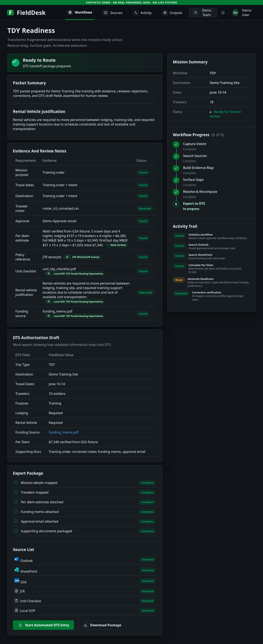263x644 pixels.
Task: Click the GSA source icon
Action: (x=17, y=580)
